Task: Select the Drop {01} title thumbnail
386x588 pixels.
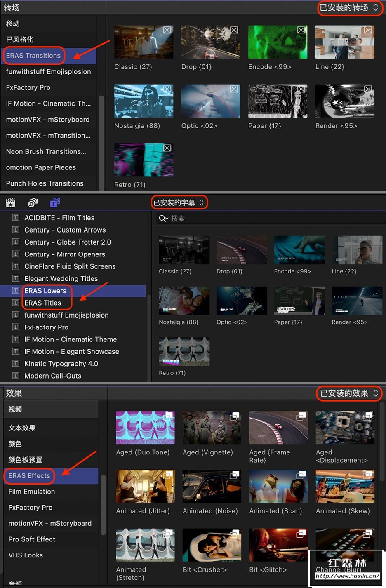Action: [242, 250]
